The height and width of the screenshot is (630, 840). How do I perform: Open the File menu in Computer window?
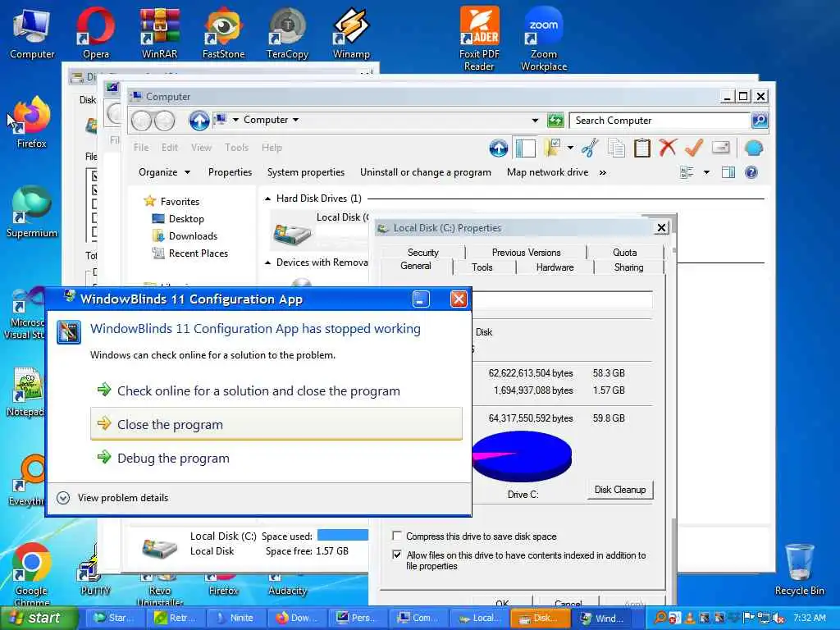[141, 148]
